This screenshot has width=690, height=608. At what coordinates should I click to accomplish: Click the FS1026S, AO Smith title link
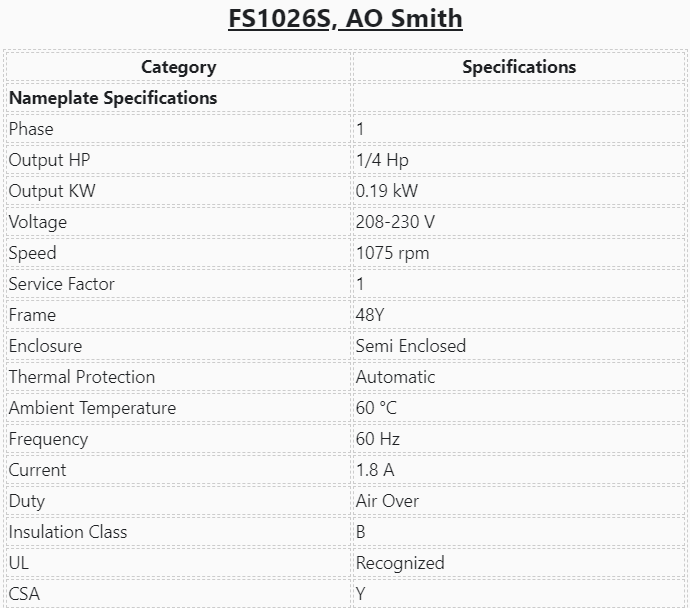tap(345, 19)
